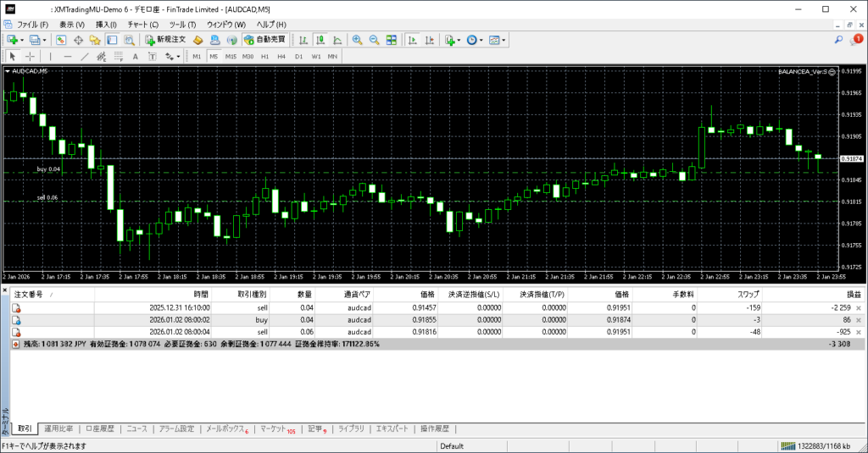The image size is (868, 453).
Task: Choose the text label 'A' tool
Action: click(135, 57)
